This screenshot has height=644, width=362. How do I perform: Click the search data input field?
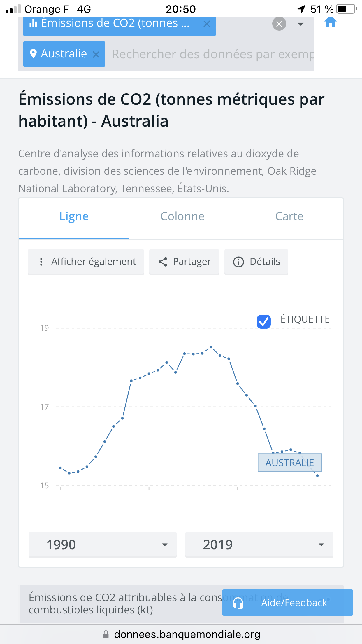(x=213, y=54)
